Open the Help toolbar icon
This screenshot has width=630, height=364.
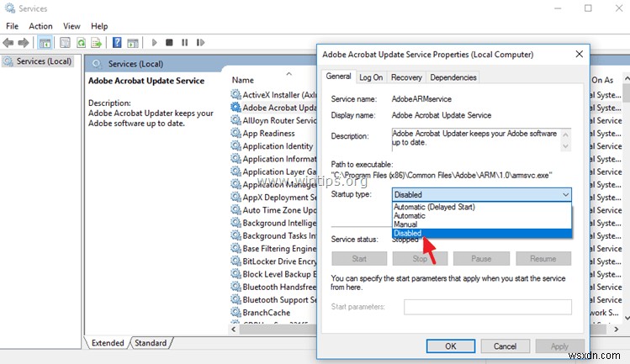point(117,42)
